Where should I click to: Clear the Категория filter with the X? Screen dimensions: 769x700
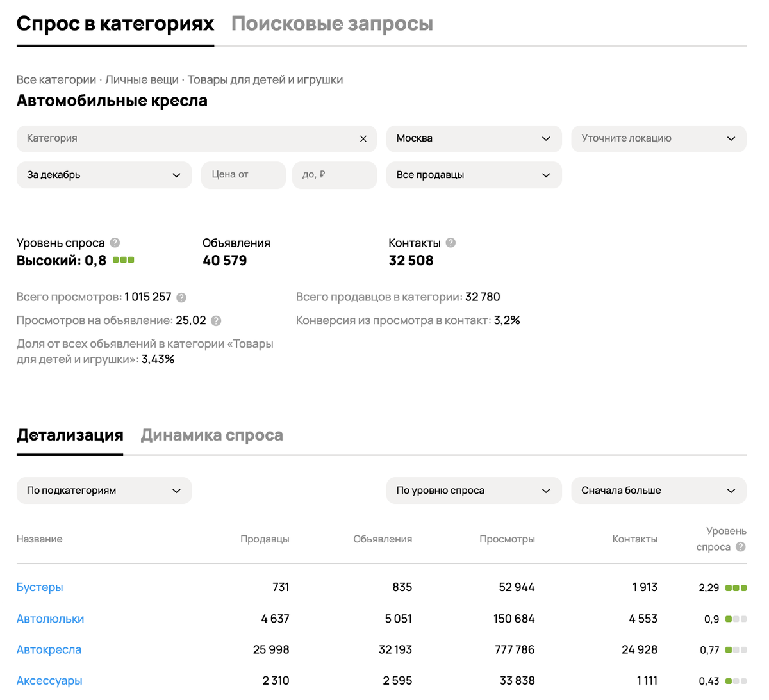[363, 138]
